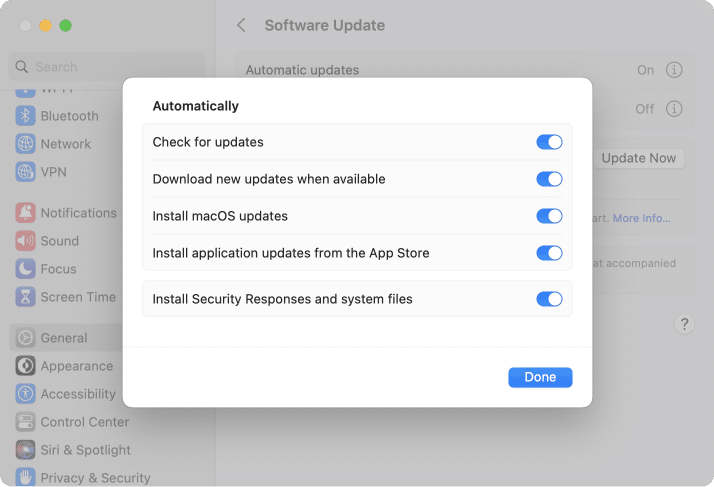Toggle Check for updates switch
This screenshot has height=487, width=714.
pyautogui.click(x=549, y=142)
